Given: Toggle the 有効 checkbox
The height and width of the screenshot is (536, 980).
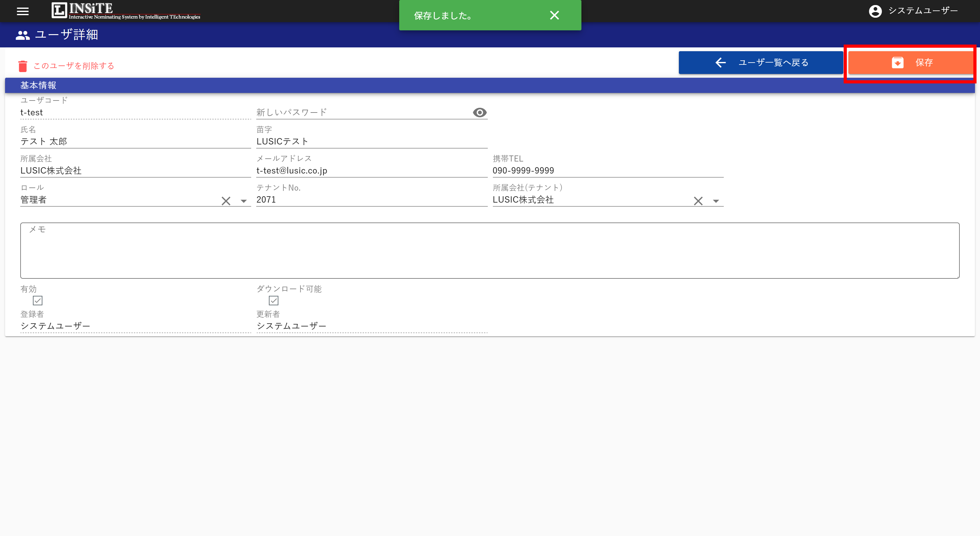Looking at the screenshot, I should tap(37, 300).
